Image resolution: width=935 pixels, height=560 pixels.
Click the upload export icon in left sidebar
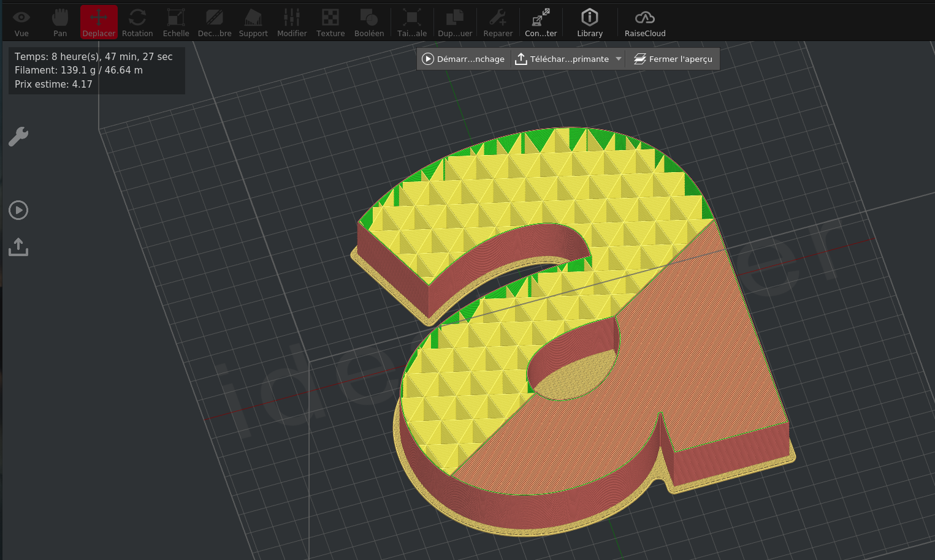click(18, 247)
